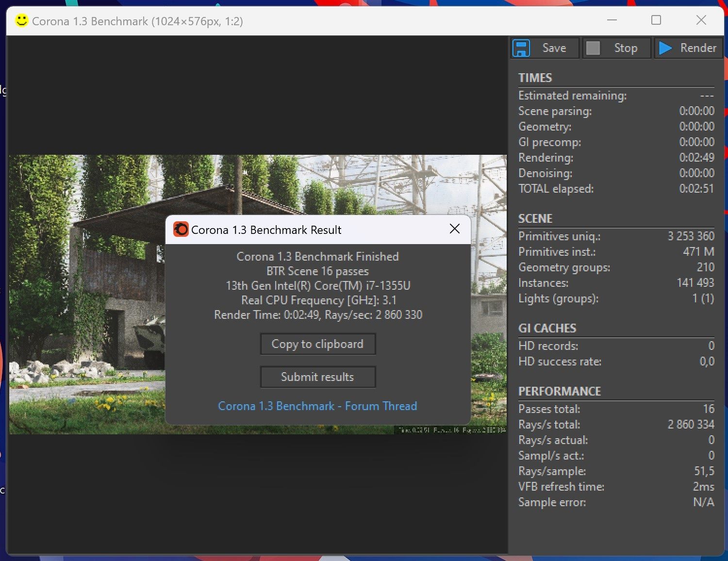Open the Corona 1.3 Benchmark Forum Thread link
The image size is (728, 561).
coord(317,406)
